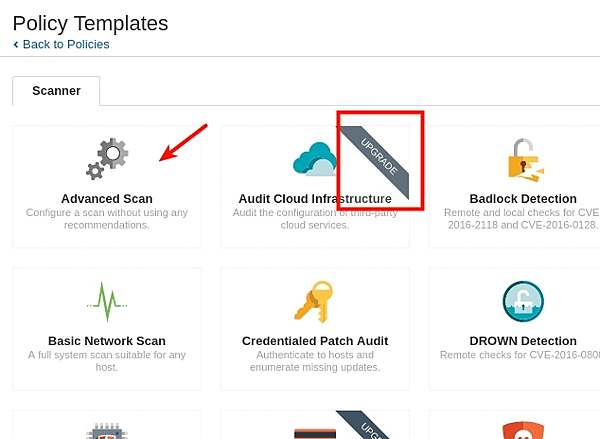Click the Credentialed Patch Audit keys icon
This screenshot has height=439, width=600.
[314, 302]
